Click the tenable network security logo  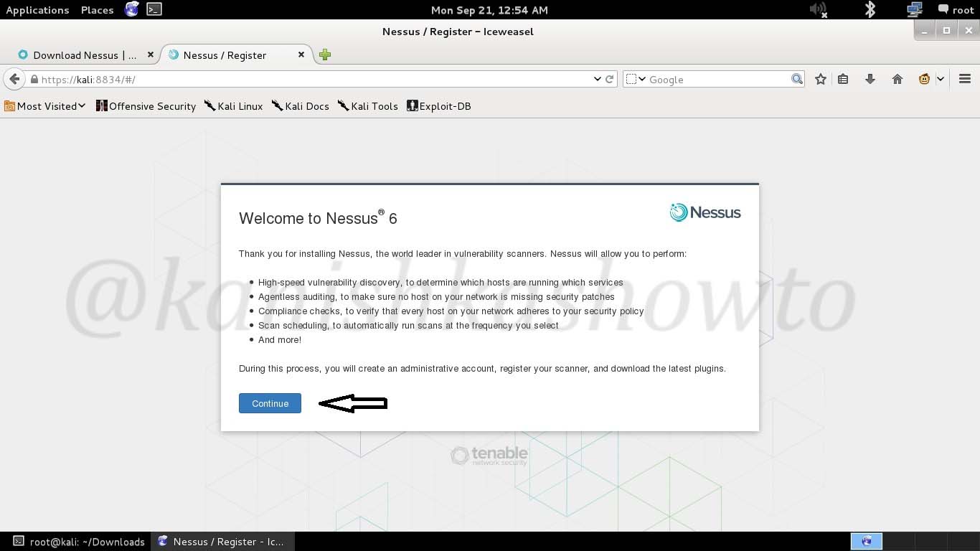[489, 456]
